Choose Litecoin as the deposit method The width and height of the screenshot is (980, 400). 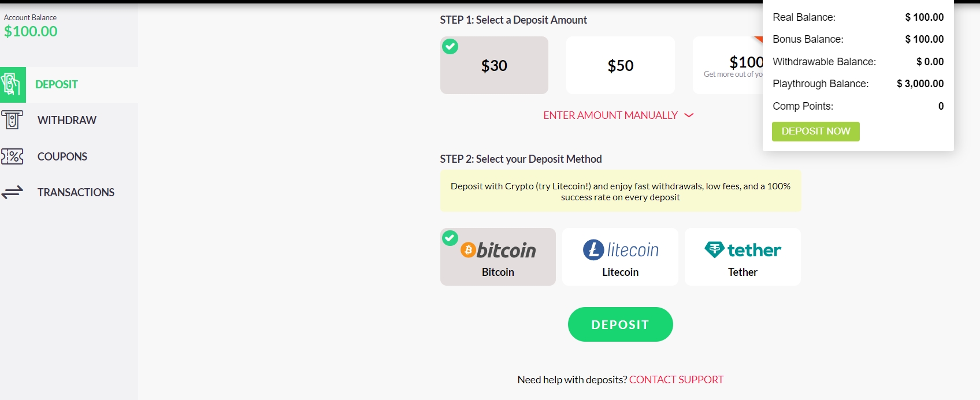[620, 257]
